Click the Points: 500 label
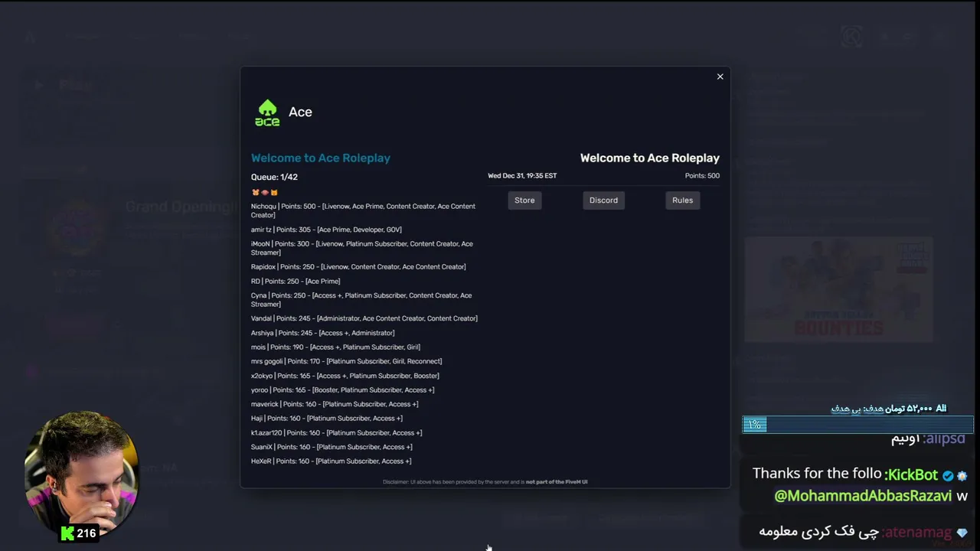This screenshot has height=551, width=980. tap(702, 176)
